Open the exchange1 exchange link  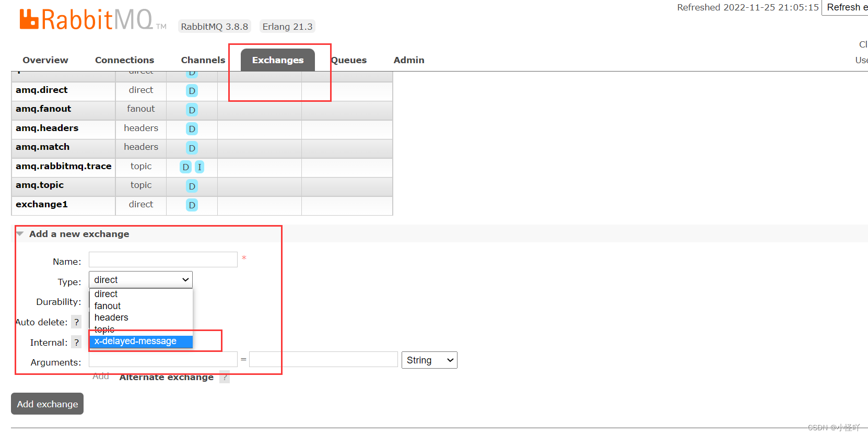click(x=42, y=204)
